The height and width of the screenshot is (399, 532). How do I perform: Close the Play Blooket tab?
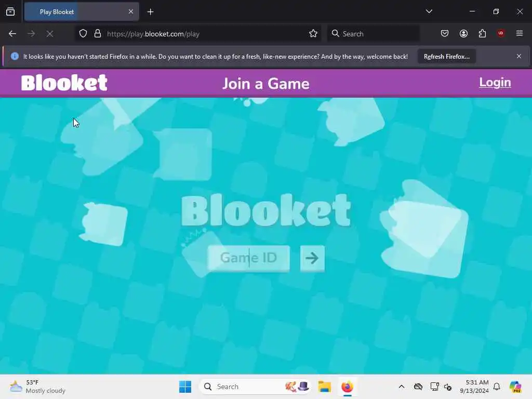pos(131,12)
